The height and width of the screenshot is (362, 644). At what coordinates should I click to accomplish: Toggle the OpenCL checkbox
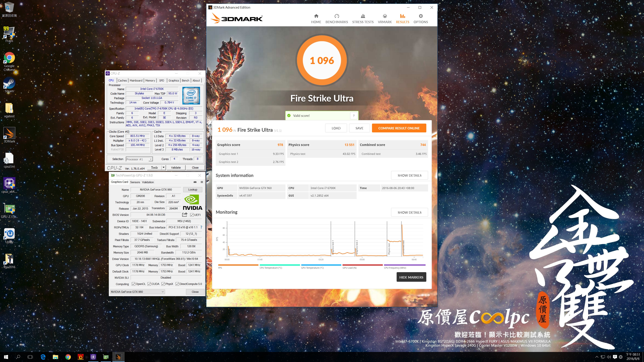click(x=133, y=284)
